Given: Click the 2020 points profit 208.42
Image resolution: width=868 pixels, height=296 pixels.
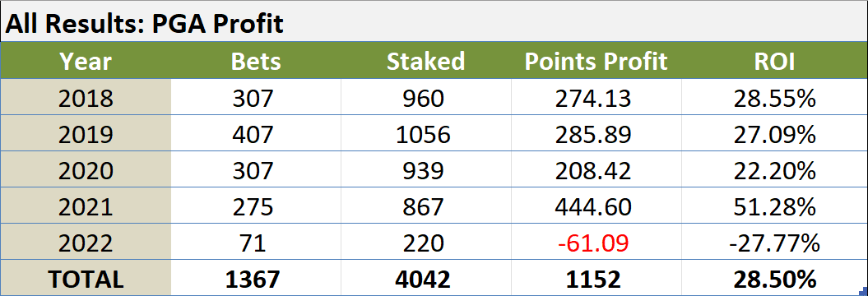Looking at the screenshot, I should pyautogui.click(x=596, y=170).
